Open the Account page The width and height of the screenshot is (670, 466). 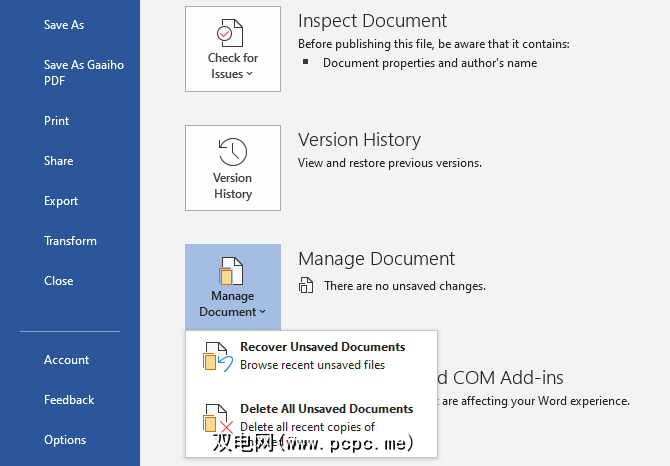66,360
